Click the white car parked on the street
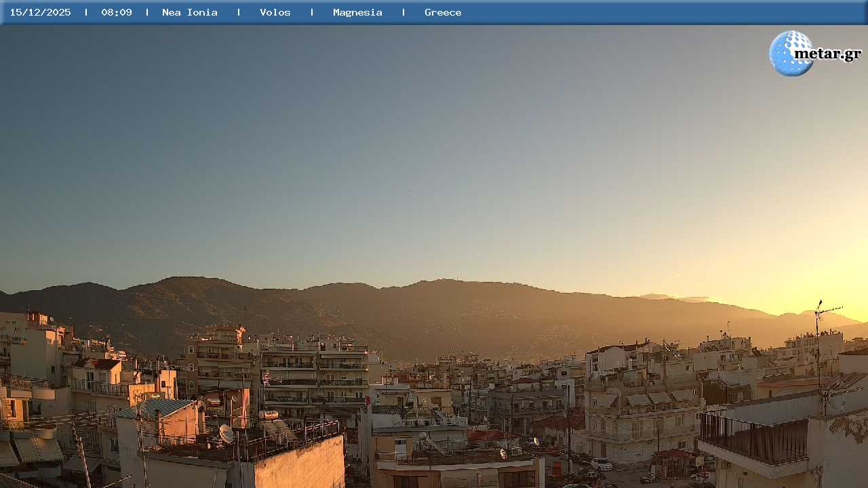The image size is (868, 488). pyautogui.click(x=601, y=464)
